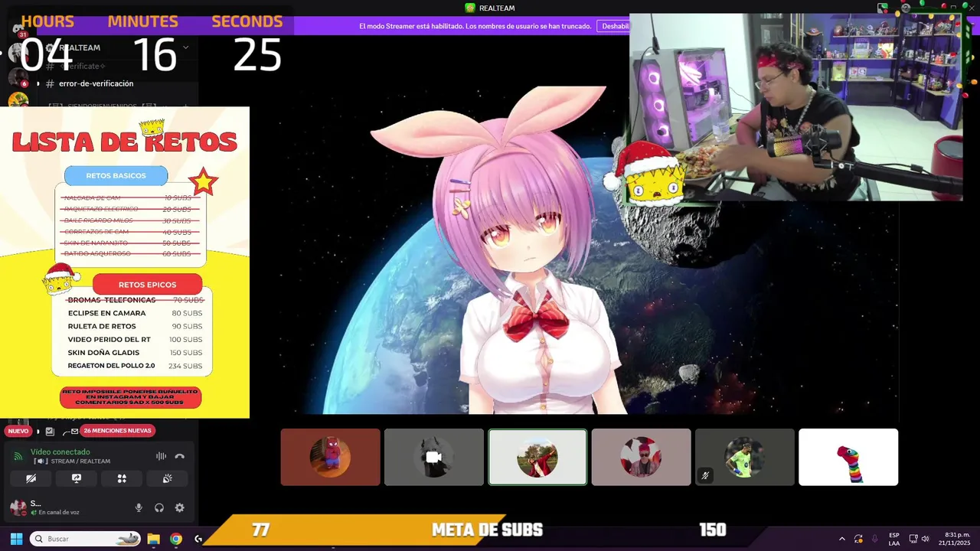Expand hidden system tray icons chevron
Image resolution: width=980 pixels, height=551 pixels.
click(841, 539)
